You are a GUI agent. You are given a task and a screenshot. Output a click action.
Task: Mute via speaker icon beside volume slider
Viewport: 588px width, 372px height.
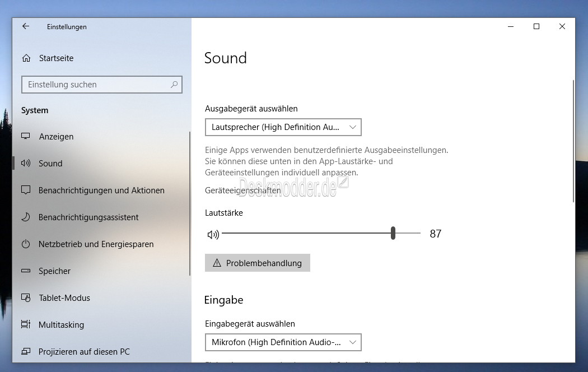[213, 234]
